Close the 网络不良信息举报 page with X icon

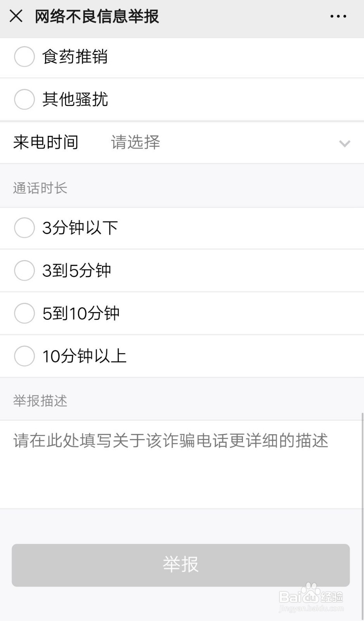point(16,16)
